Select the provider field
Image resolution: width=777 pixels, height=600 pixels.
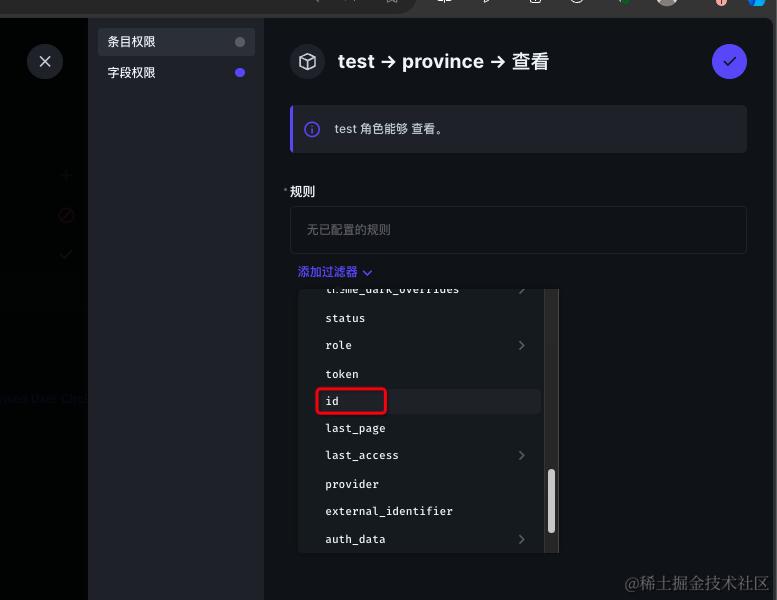(429, 484)
